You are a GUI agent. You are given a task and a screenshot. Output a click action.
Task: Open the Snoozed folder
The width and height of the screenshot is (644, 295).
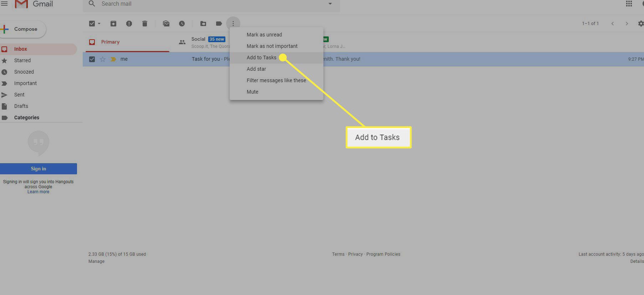pos(24,72)
